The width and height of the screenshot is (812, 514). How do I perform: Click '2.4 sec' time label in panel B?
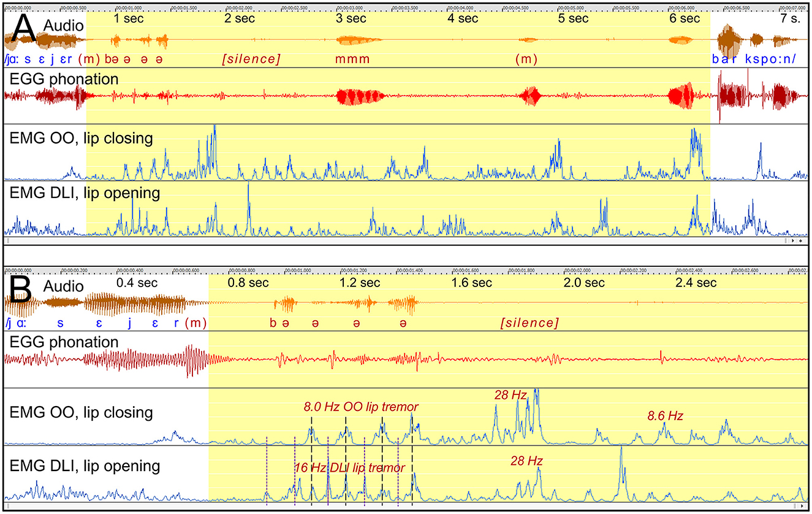click(696, 283)
